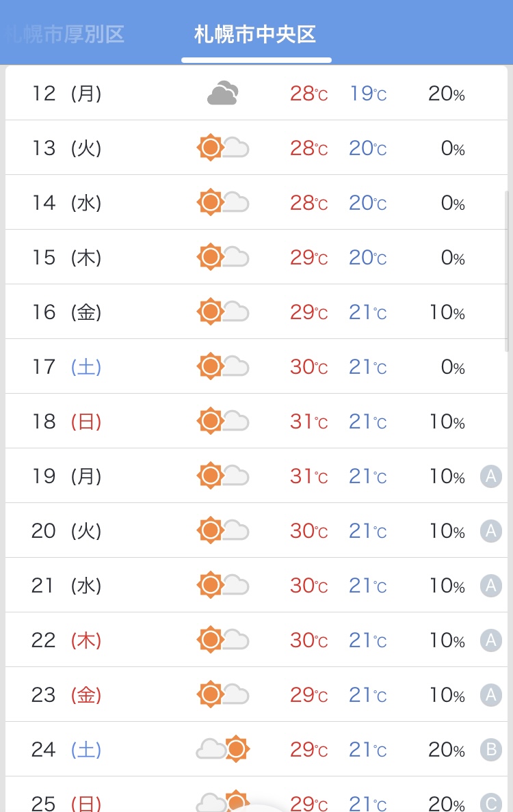This screenshot has height=812, width=513.
Task: Tap the 23 (金) holiday date label
Action: 66,695
